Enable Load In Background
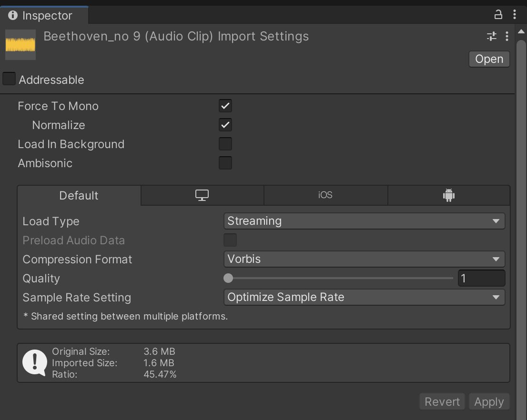Image resolution: width=527 pixels, height=420 pixels. pyautogui.click(x=225, y=144)
